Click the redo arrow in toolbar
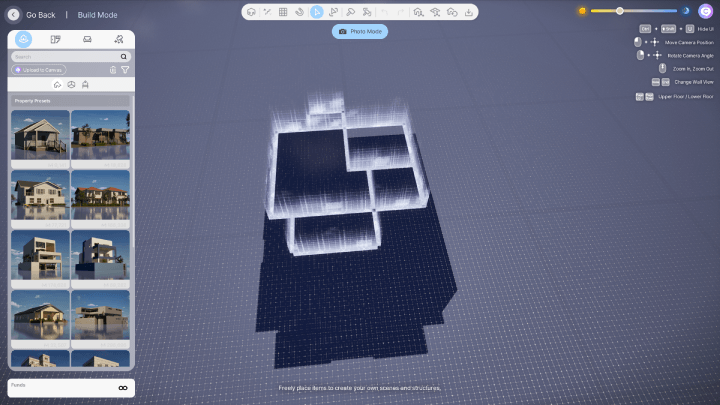The image size is (720, 405). (x=400, y=12)
